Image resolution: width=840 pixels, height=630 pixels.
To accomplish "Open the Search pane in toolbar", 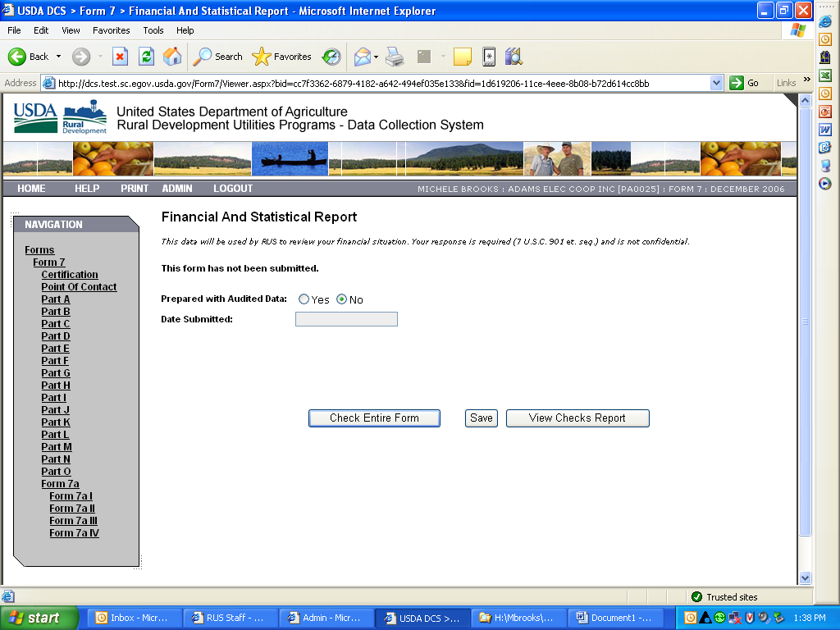I will tap(218, 57).
